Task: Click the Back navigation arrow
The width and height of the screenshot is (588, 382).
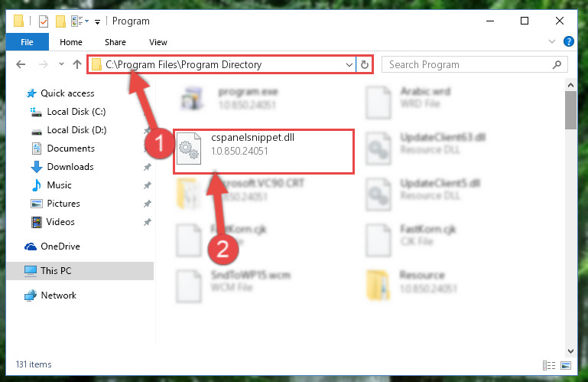Action: tap(21, 64)
